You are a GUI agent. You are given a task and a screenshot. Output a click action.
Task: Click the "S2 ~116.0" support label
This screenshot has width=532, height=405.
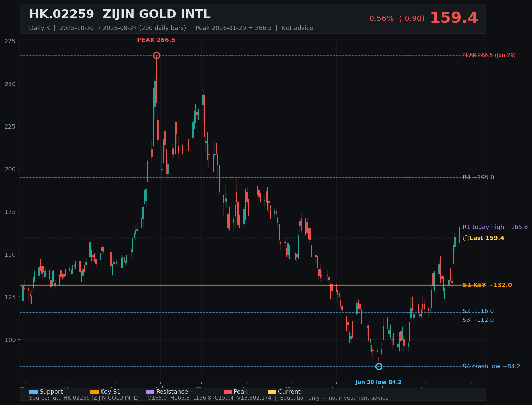[478, 311]
